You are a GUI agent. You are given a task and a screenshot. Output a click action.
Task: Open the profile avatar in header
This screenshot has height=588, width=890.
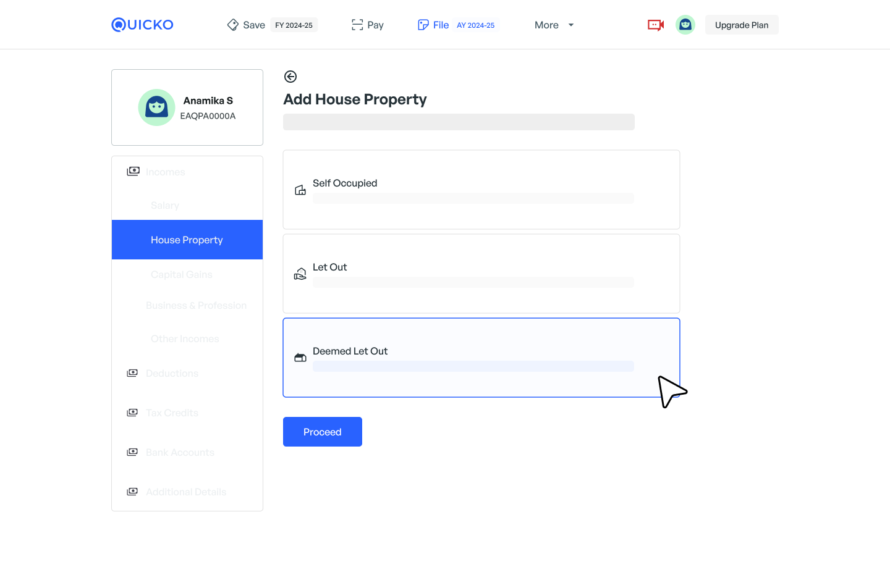685,25
